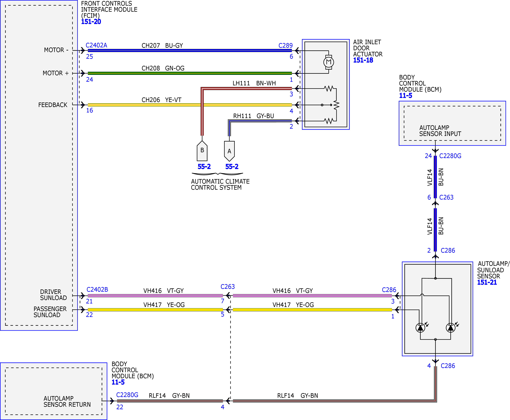This screenshot has width=510, height=420.
Task: Click the left photodiode symbol
Action: tap(420, 328)
